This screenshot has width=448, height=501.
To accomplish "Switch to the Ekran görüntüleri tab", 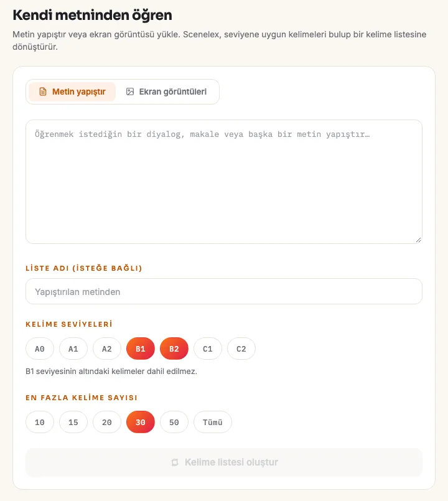I will pos(166,91).
